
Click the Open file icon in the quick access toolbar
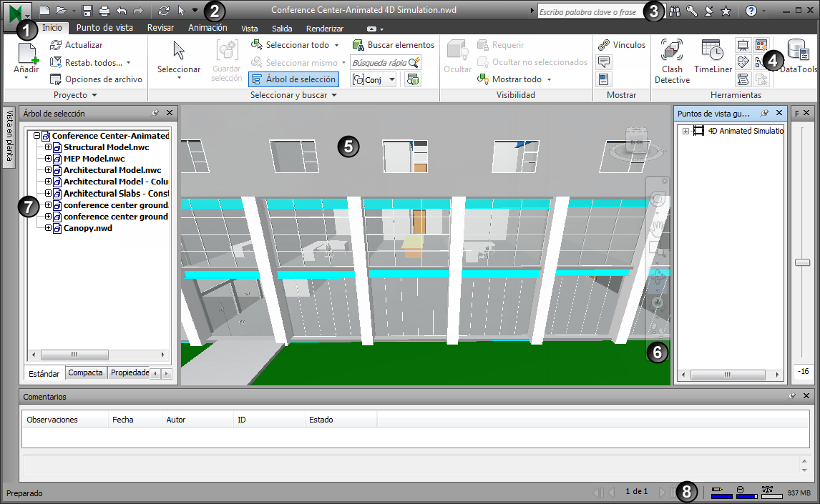tap(62, 11)
